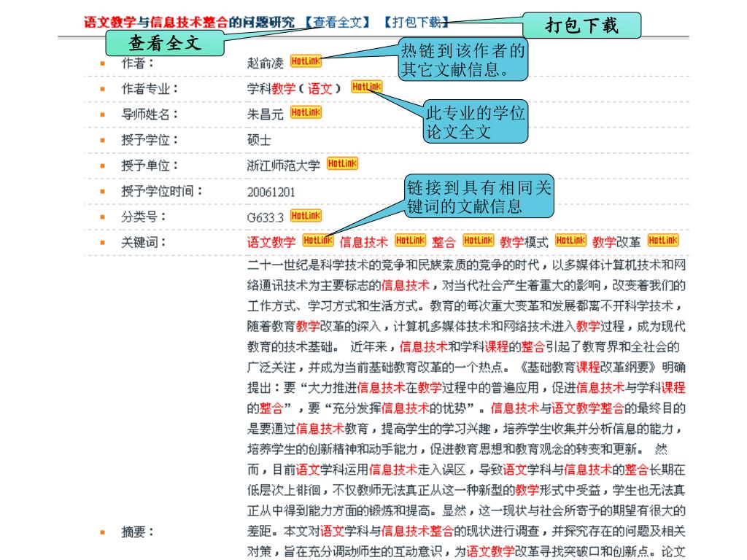Select the major text 学科教学(语文)
Viewport: 747px width, 560px height.
pos(294,88)
